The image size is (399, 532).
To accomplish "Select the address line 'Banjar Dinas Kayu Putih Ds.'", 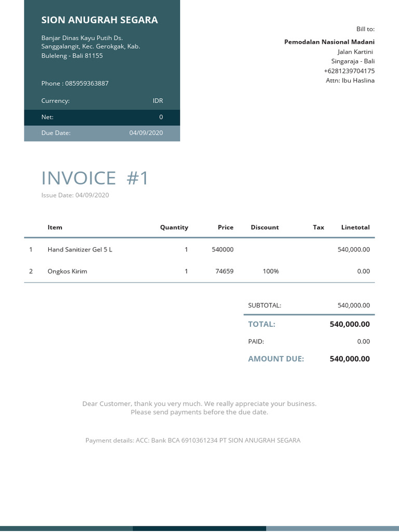I will [82, 37].
